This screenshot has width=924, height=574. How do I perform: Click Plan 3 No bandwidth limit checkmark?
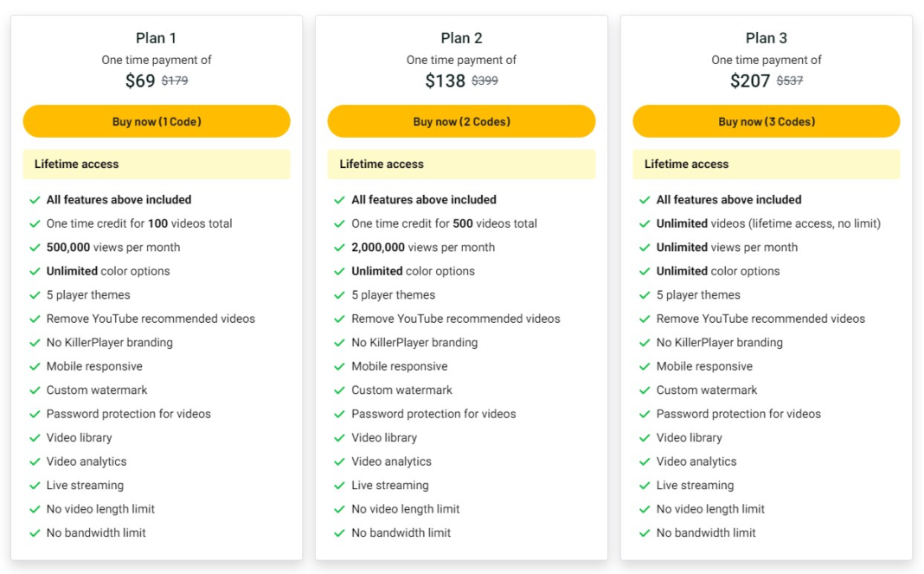645,533
